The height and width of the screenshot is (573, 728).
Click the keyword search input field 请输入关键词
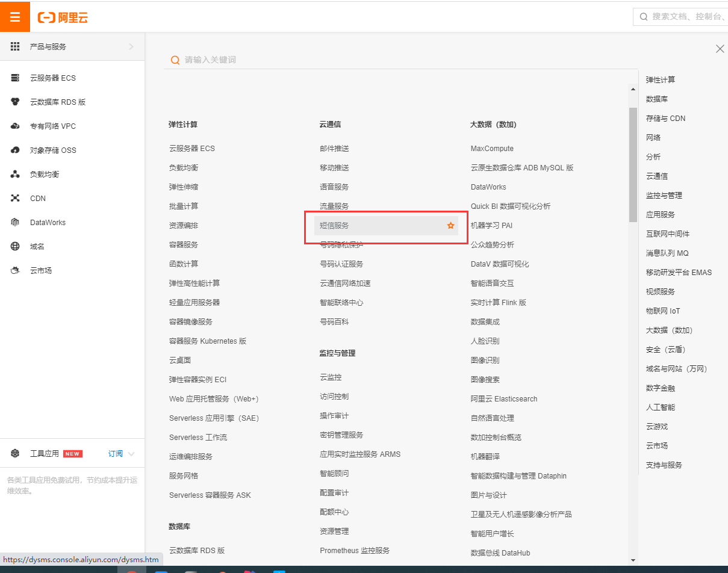[x=301, y=60]
